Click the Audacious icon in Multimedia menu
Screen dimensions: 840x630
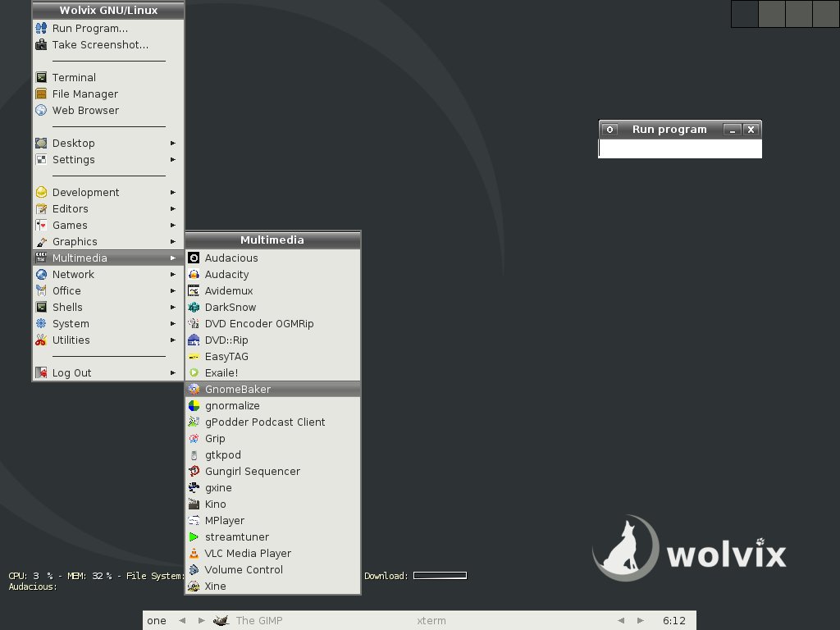point(194,258)
